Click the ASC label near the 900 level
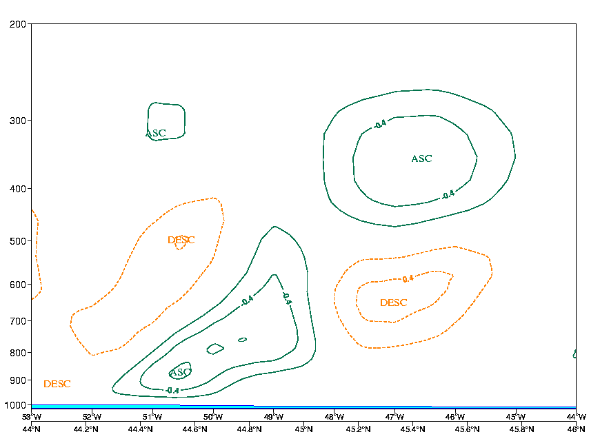 click(x=180, y=372)
